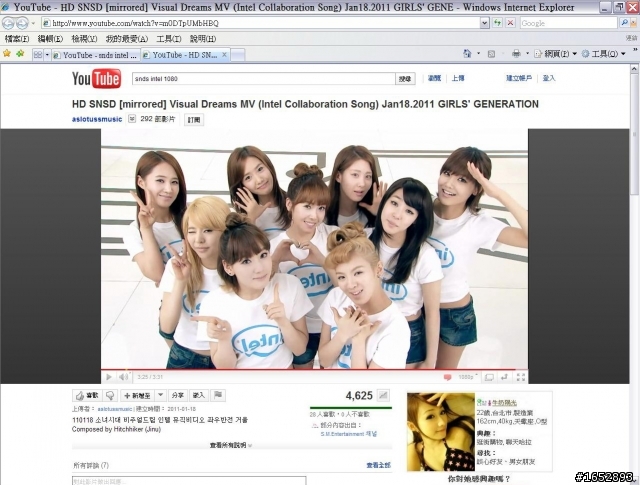Click the thumbs-up like button

[x=87, y=395]
